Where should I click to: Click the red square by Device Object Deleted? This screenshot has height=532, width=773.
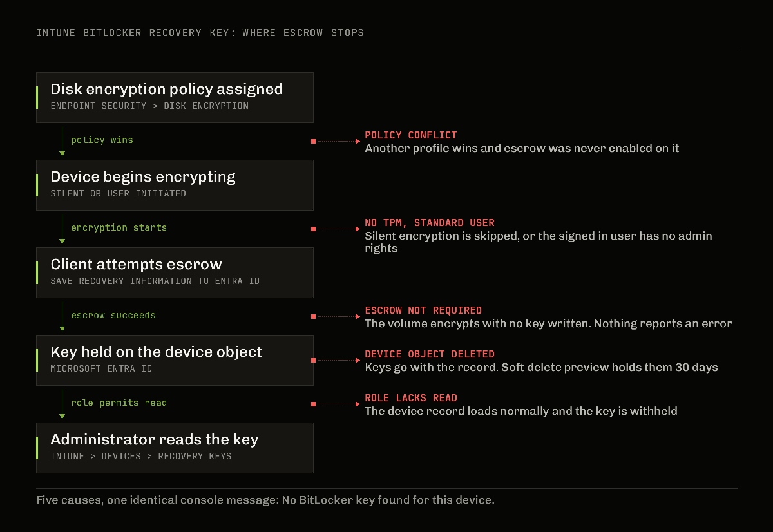313,360
